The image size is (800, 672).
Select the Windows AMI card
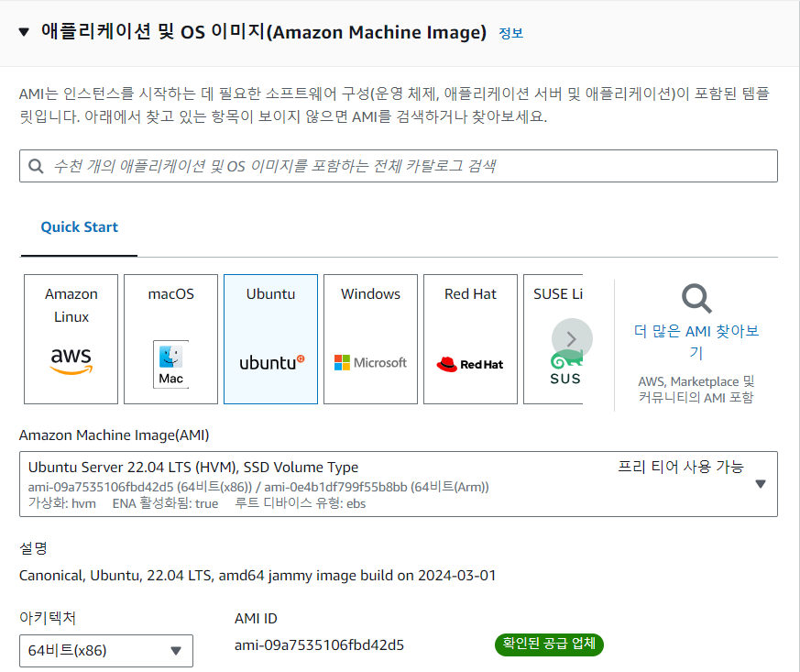click(x=371, y=339)
